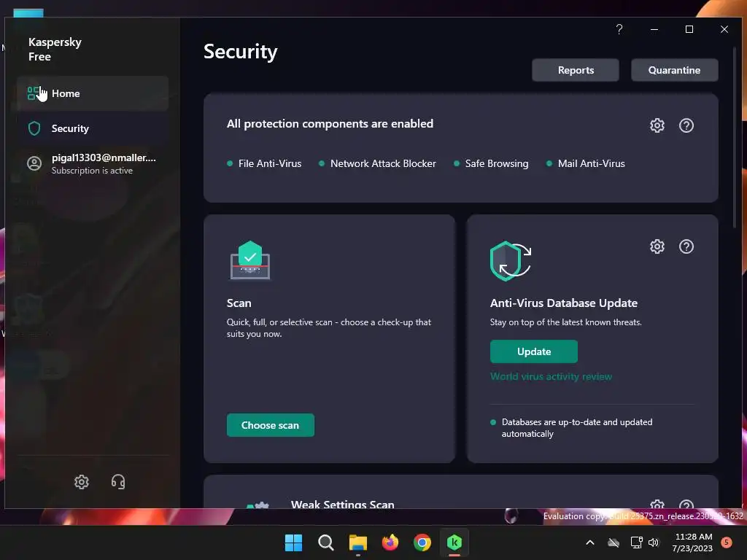Click the network status tray icon
This screenshot has height=560, width=747.
tap(636, 542)
